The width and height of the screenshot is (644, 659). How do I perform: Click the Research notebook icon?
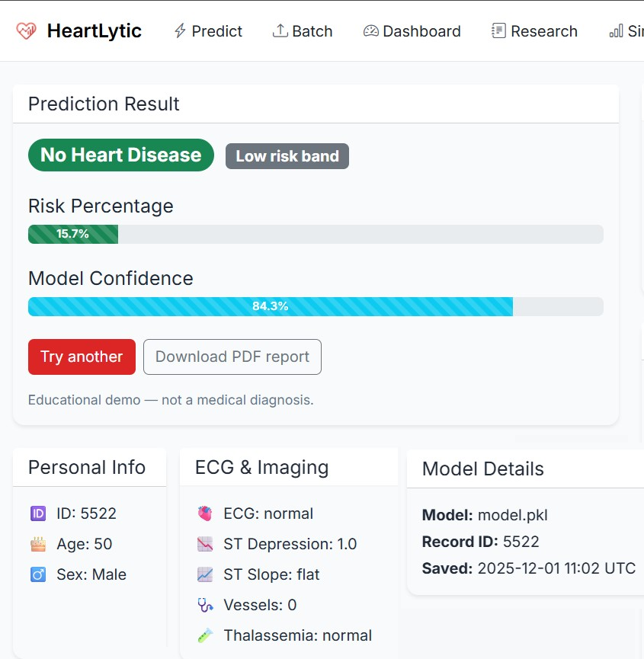(498, 30)
